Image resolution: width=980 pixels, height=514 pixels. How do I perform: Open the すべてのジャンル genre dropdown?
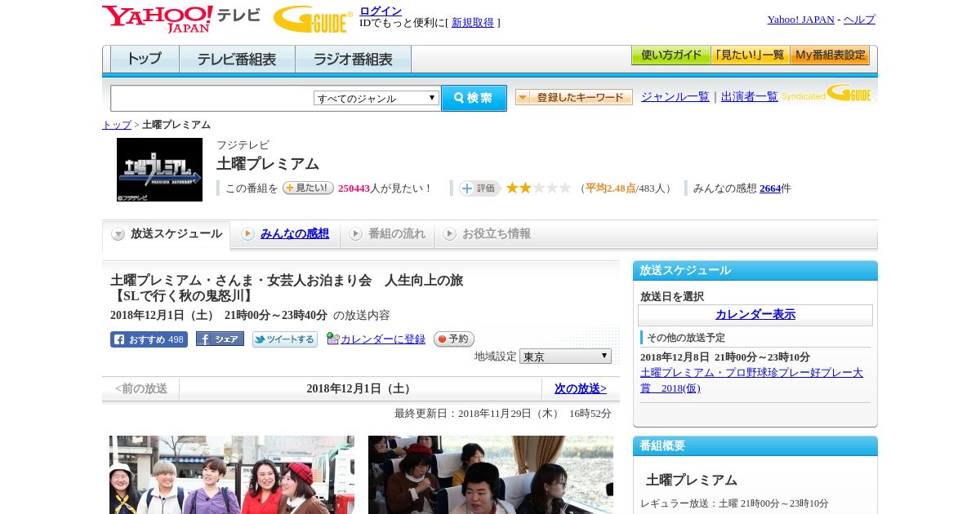[x=376, y=98]
